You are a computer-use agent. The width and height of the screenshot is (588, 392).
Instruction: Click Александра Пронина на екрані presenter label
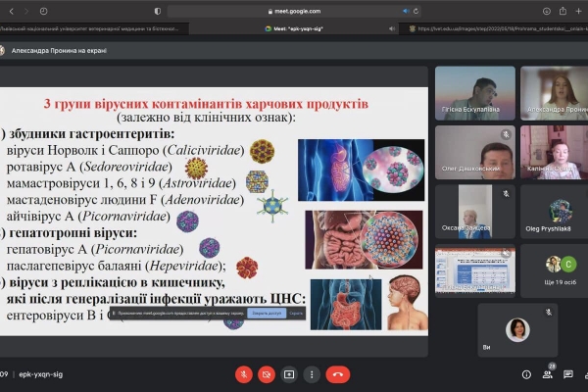59,51
